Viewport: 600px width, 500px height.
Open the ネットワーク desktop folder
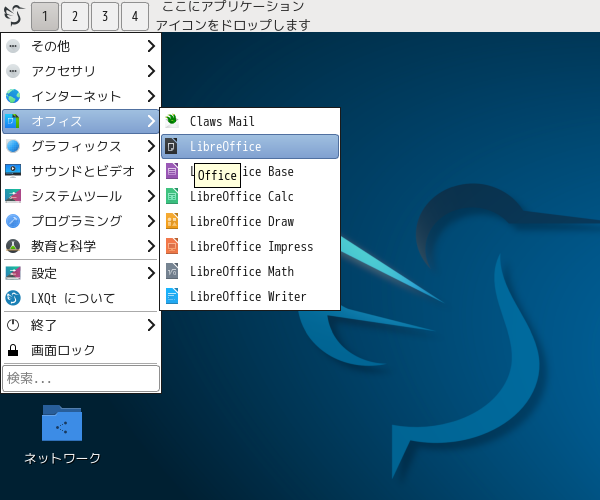pyautogui.click(x=62, y=435)
